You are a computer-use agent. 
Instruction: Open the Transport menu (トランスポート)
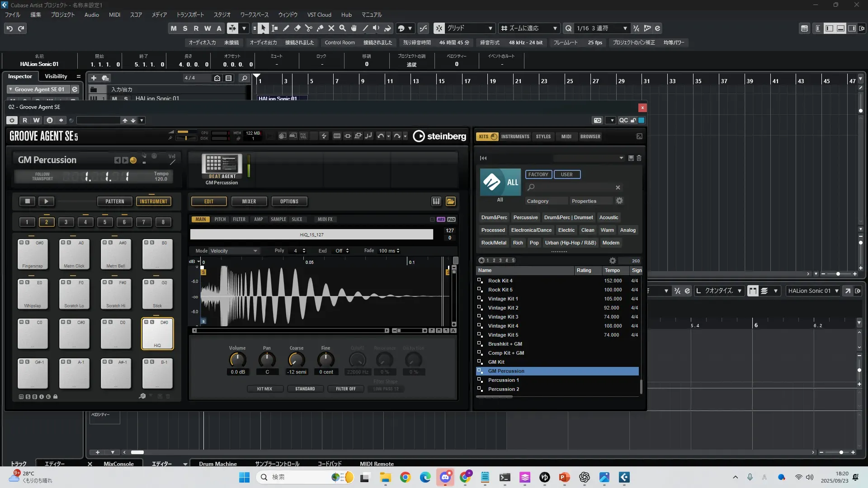(x=190, y=14)
